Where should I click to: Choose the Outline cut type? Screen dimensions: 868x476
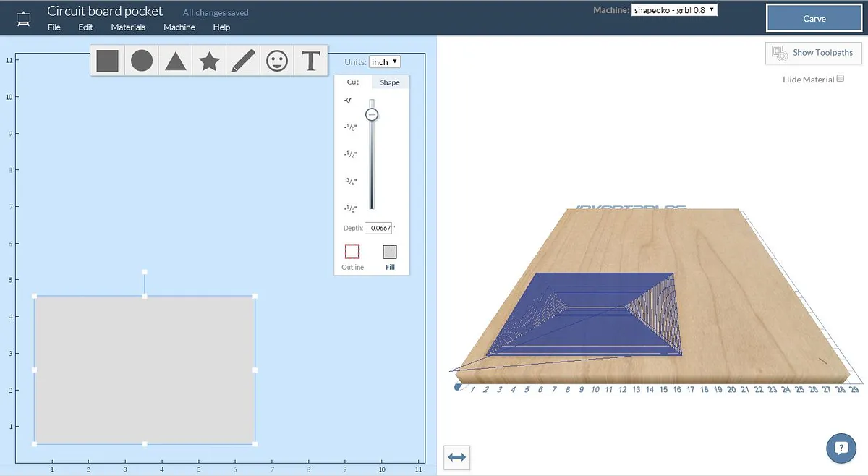352,252
